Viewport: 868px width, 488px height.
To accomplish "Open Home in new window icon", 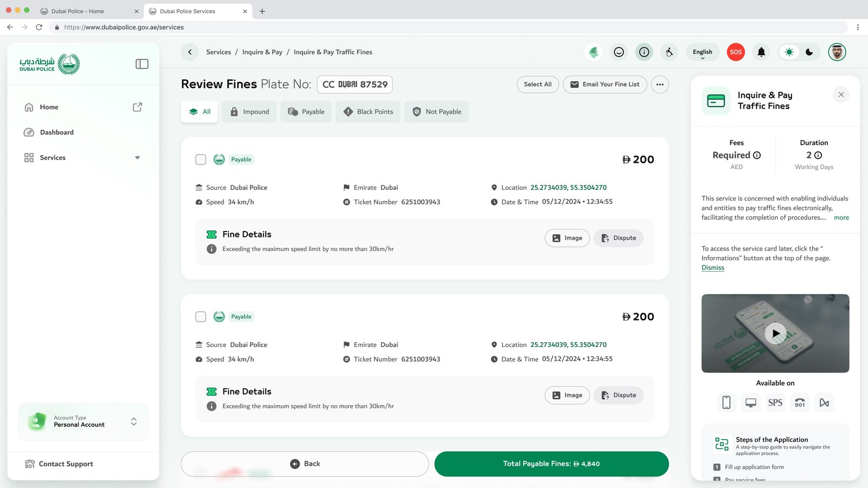I will click(x=137, y=107).
